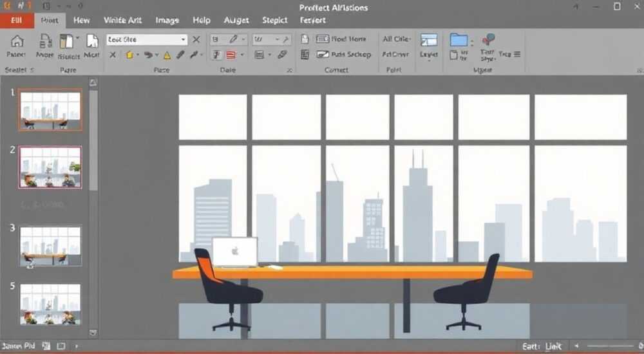Click Janen Pid in the status bar
This screenshot has height=354, width=644.
[19, 346]
